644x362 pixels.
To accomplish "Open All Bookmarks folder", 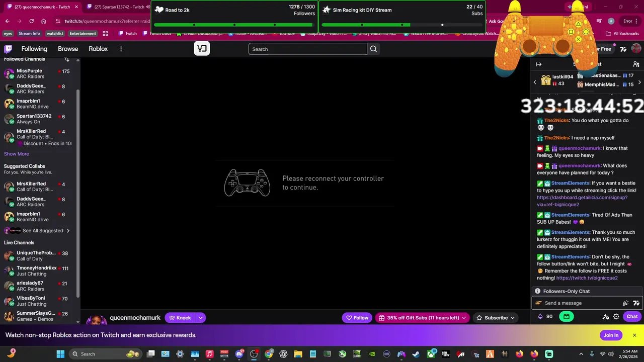I will pos(622,34).
